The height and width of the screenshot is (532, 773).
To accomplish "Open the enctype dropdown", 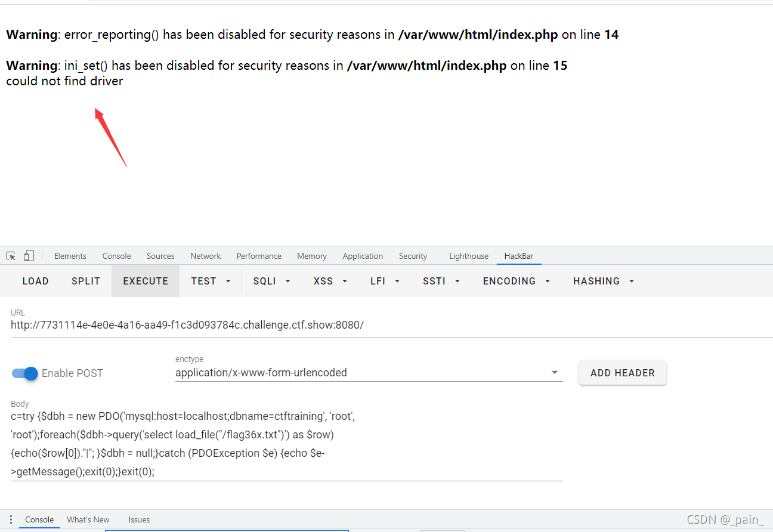I will pos(369,373).
